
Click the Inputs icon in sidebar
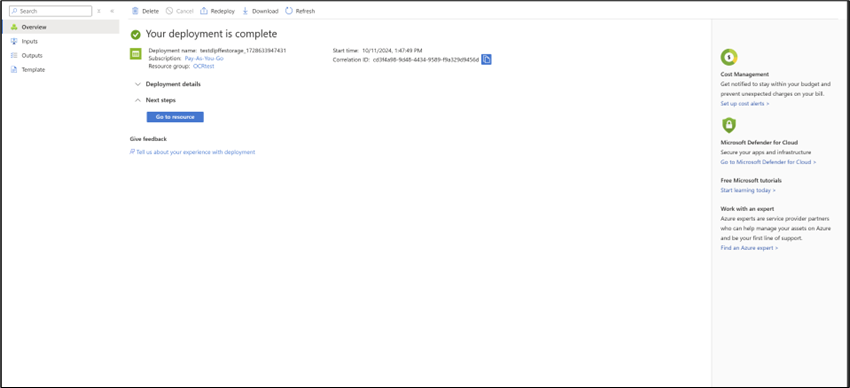14,41
